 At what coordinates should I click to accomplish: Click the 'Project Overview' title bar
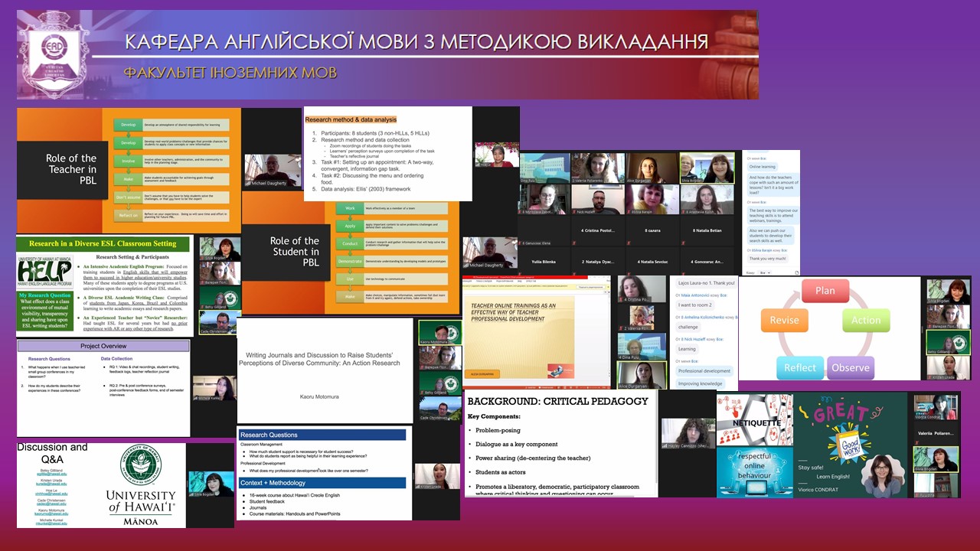103,345
